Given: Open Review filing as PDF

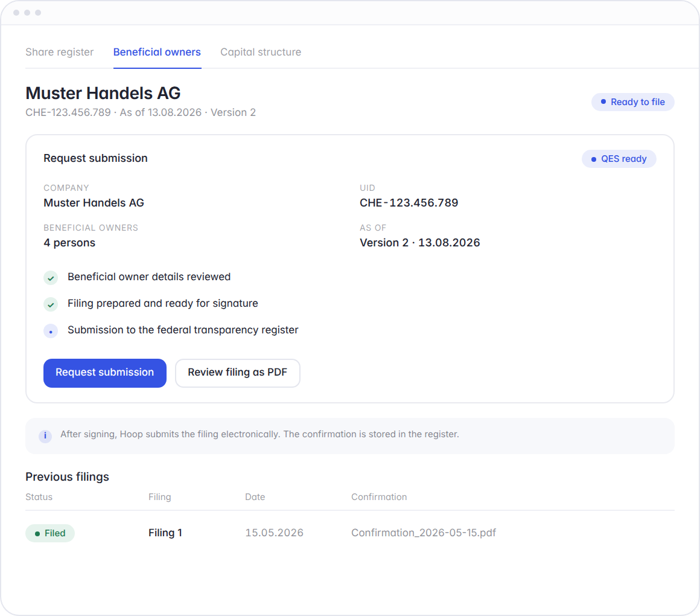Looking at the screenshot, I should click(238, 373).
